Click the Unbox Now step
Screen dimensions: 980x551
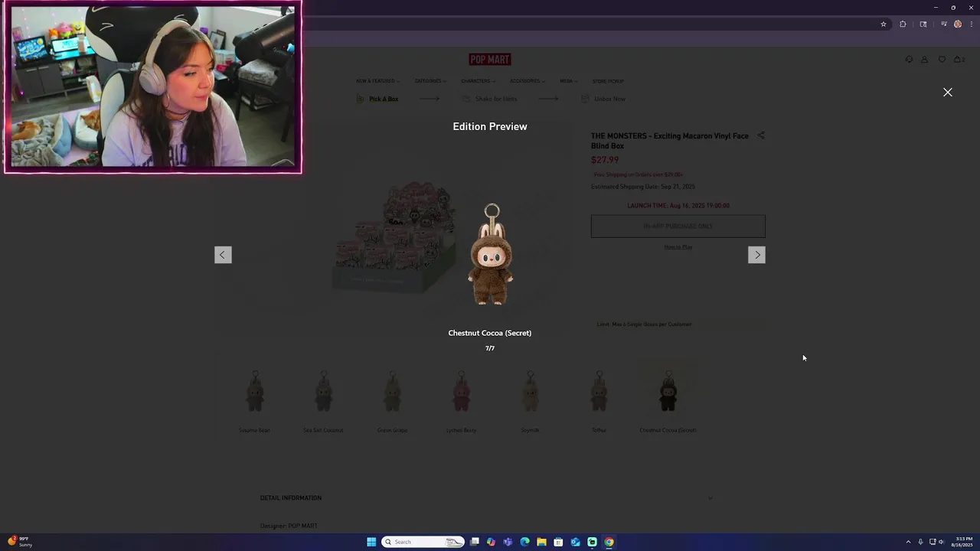click(603, 99)
